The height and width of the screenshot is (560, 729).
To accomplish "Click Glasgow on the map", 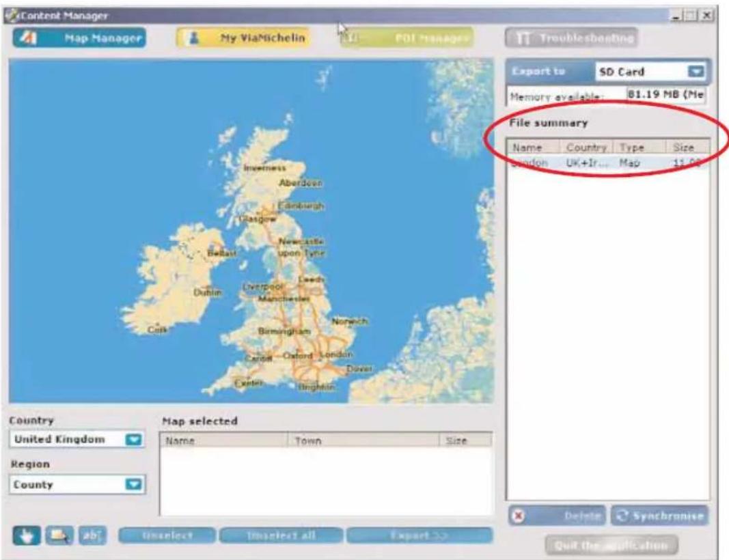I will click(x=257, y=219).
